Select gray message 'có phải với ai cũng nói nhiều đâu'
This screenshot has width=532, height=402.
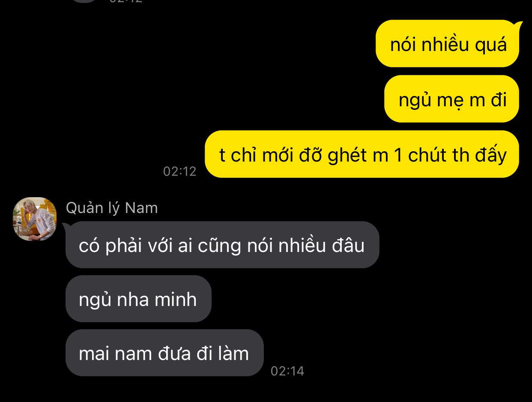point(222,245)
